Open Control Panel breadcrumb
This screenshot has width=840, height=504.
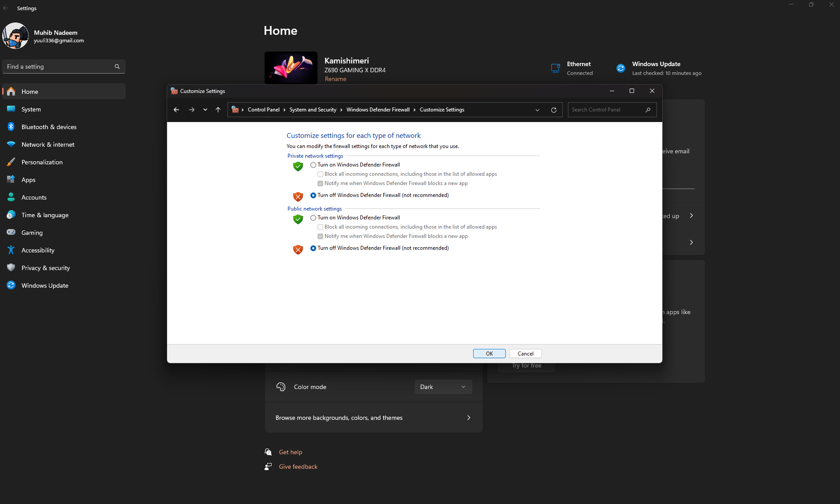(264, 110)
